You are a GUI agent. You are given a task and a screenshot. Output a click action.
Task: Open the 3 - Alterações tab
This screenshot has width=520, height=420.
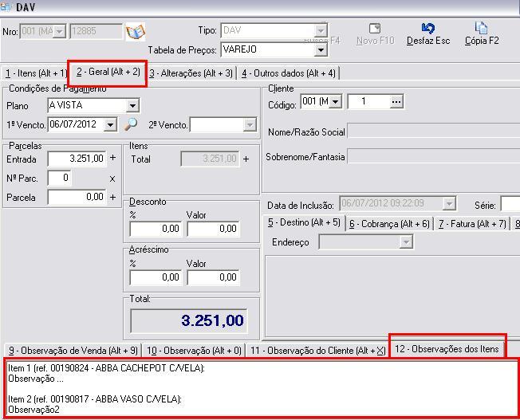191,73
